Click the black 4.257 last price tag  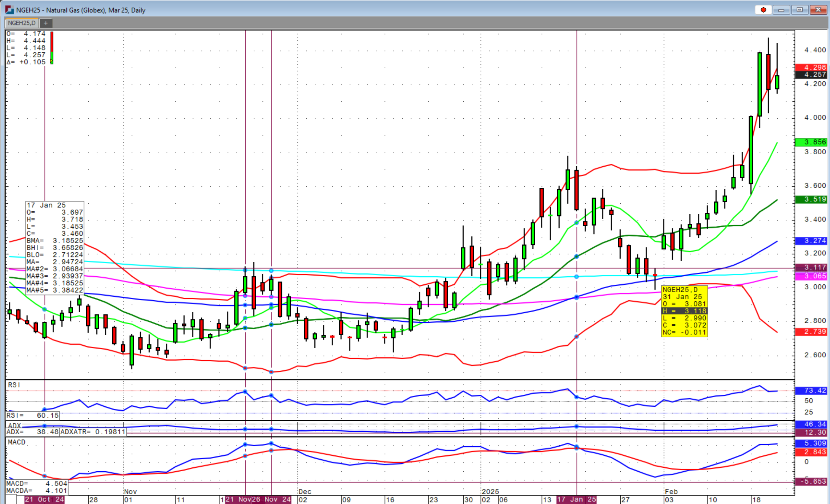[811, 75]
